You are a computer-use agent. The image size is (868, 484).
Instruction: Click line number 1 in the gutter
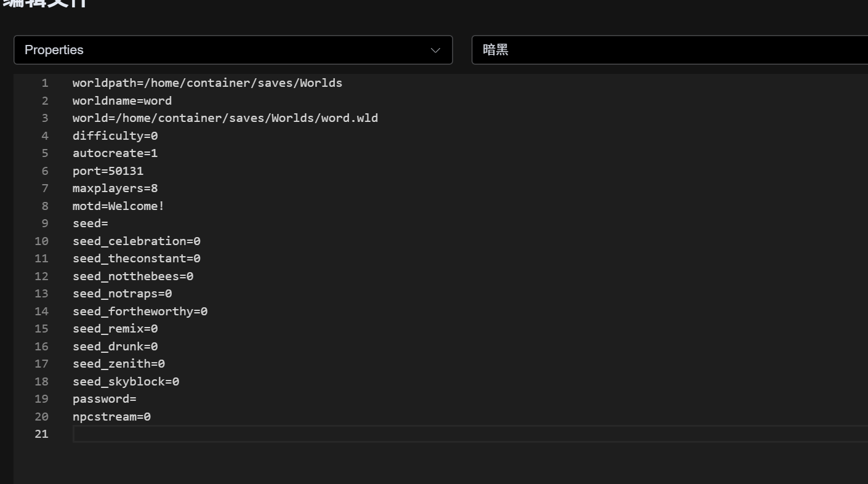coord(44,83)
